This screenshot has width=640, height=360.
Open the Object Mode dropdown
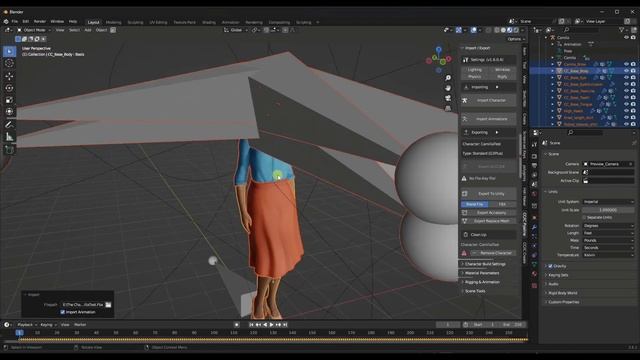(x=34, y=30)
